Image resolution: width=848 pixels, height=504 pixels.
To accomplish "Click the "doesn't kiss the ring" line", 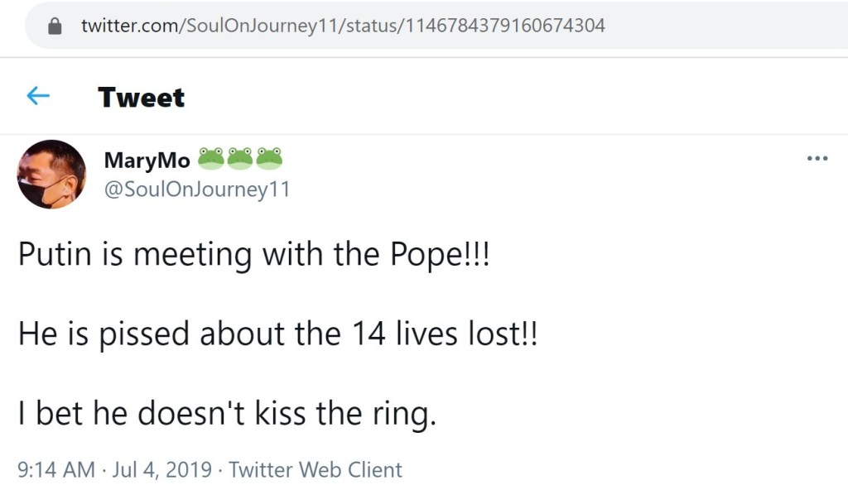I will point(227,414).
